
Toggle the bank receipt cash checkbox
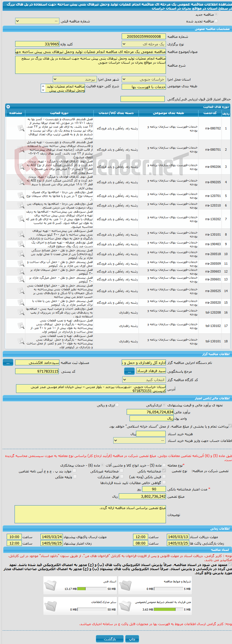164,476
